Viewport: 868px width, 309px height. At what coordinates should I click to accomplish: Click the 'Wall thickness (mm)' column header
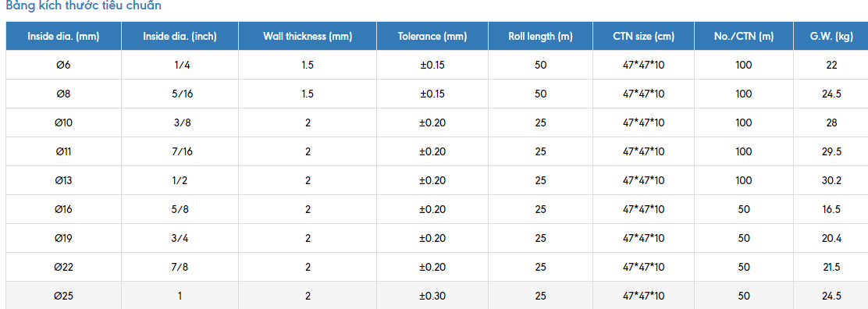pos(308,37)
